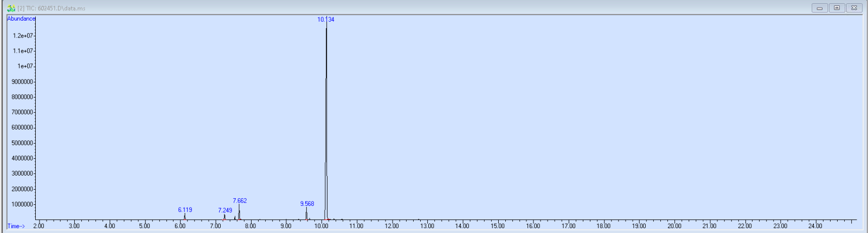Click the Abundance axis label
The height and width of the screenshot is (233, 868).
(x=21, y=18)
